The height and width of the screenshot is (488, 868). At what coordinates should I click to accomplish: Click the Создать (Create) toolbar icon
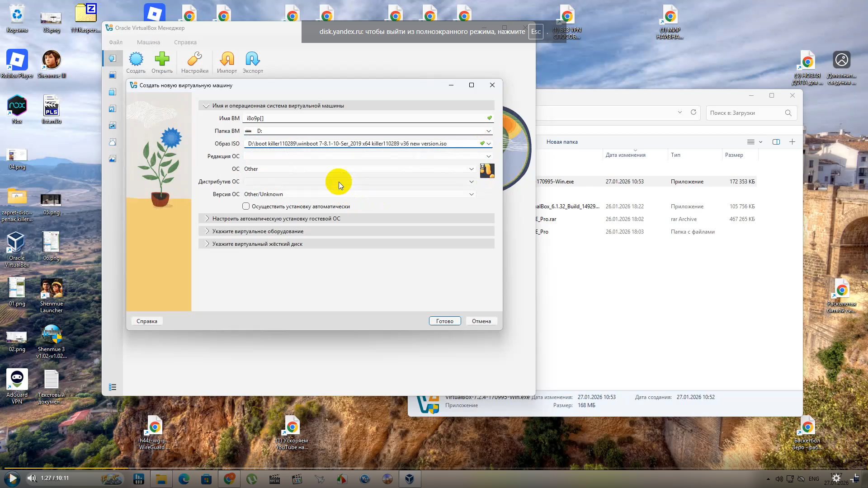point(136,62)
